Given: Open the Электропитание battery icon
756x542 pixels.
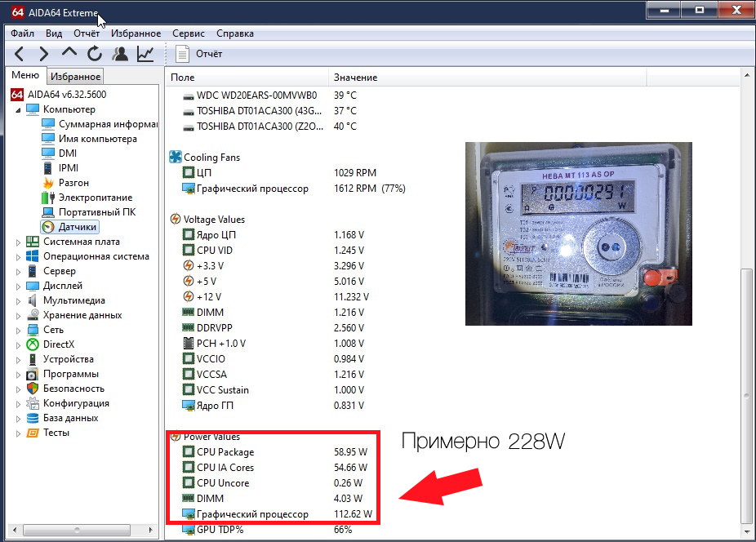Looking at the screenshot, I should [47, 198].
